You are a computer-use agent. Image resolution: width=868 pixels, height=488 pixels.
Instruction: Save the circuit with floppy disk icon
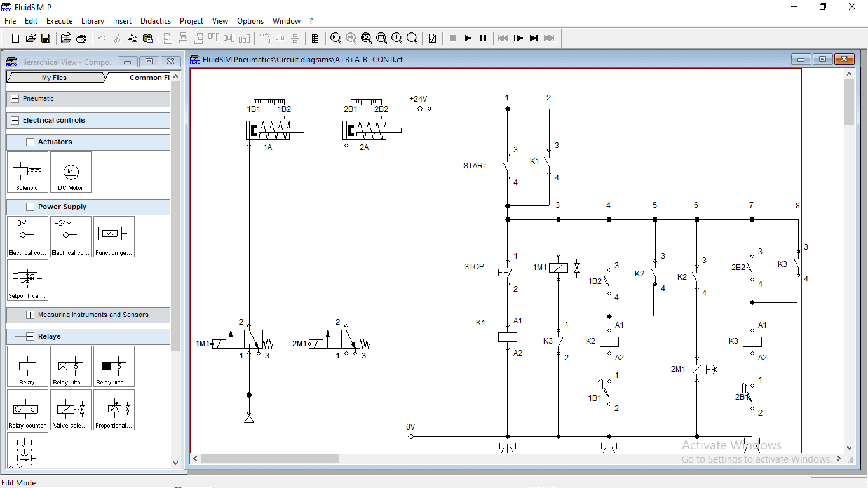pos(46,38)
